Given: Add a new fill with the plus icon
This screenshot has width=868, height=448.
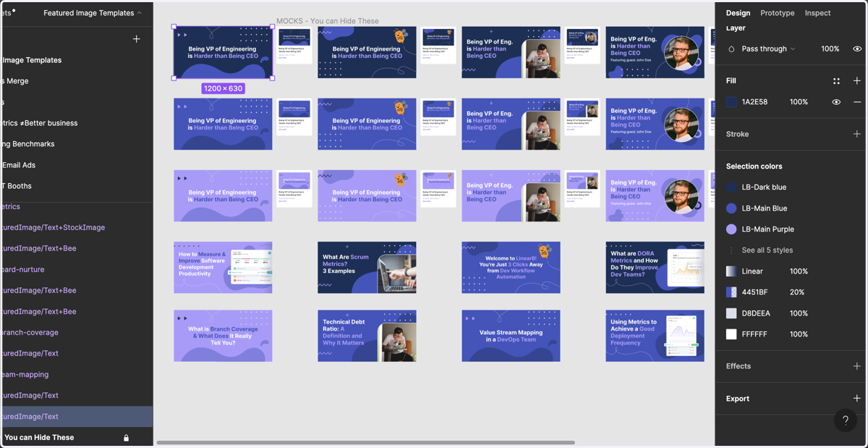Looking at the screenshot, I should click(x=857, y=81).
